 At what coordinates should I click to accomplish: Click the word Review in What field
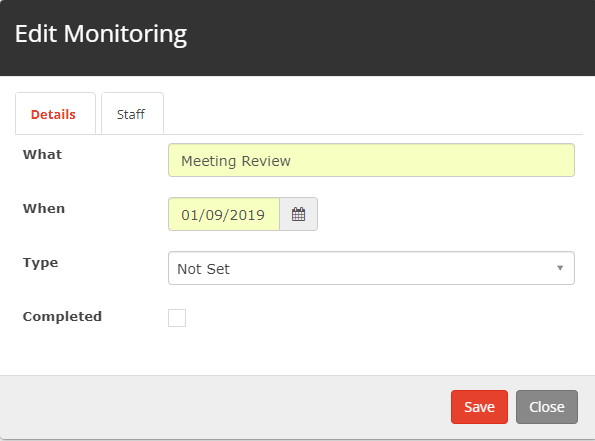[x=266, y=161]
